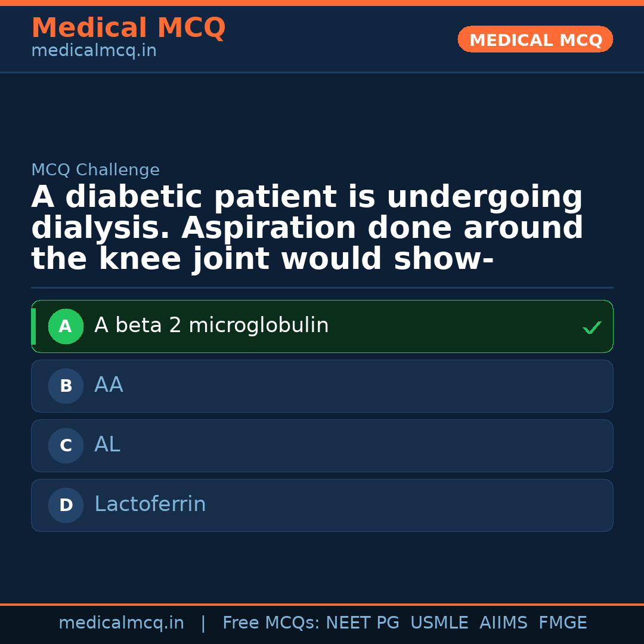Open medicalmcq.in link under the title
Image resolution: width=644 pixels, height=644 pixels.
point(94,51)
